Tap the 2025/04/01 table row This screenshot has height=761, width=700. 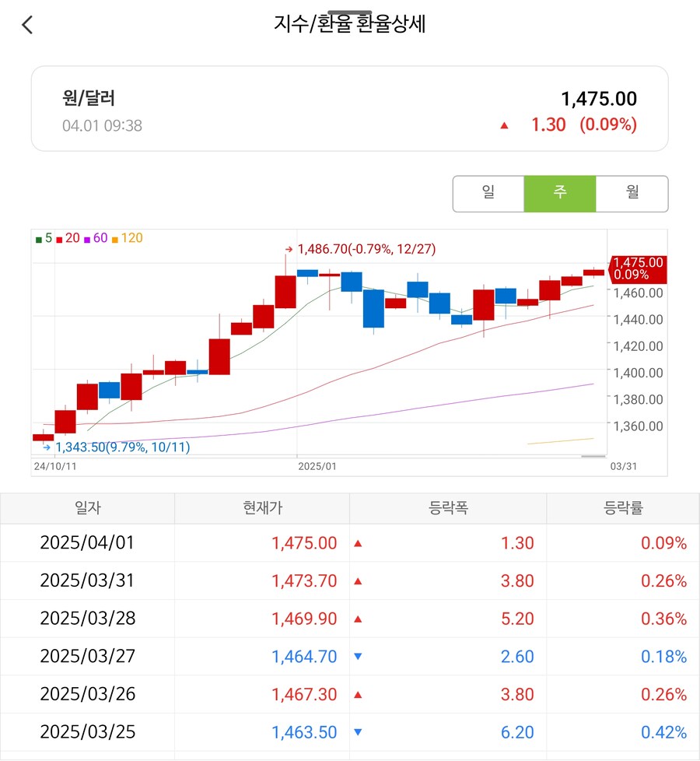point(350,542)
